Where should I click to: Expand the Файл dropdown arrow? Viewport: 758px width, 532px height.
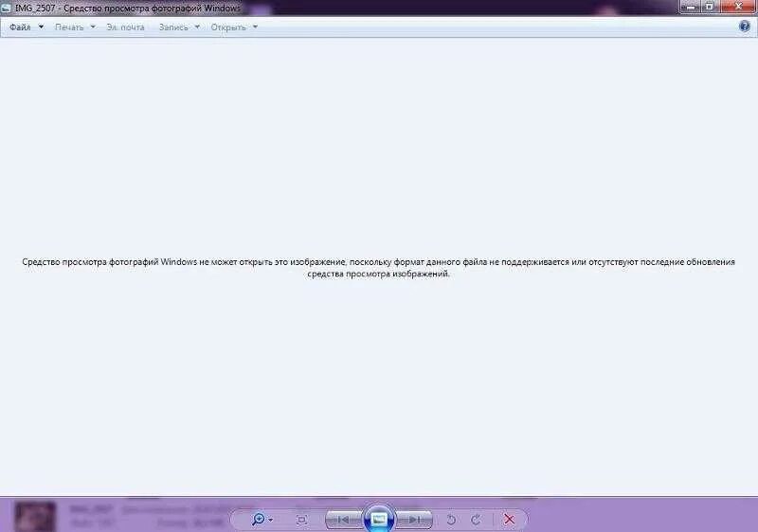[x=41, y=27]
